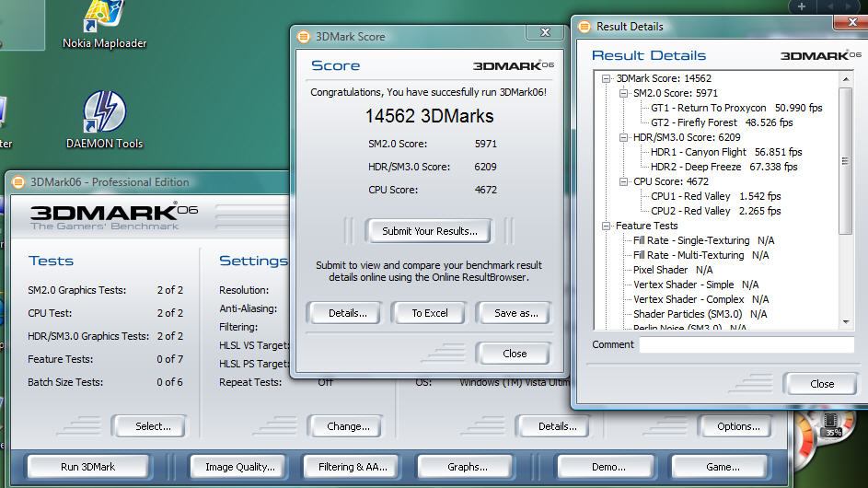Click Save as... button

click(x=515, y=313)
